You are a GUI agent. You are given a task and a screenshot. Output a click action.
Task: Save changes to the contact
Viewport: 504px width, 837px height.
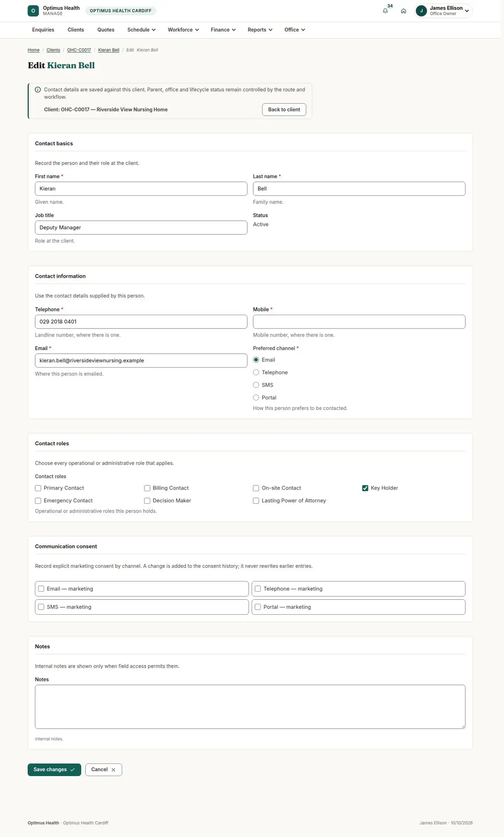pyautogui.click(x=54, y=770)
